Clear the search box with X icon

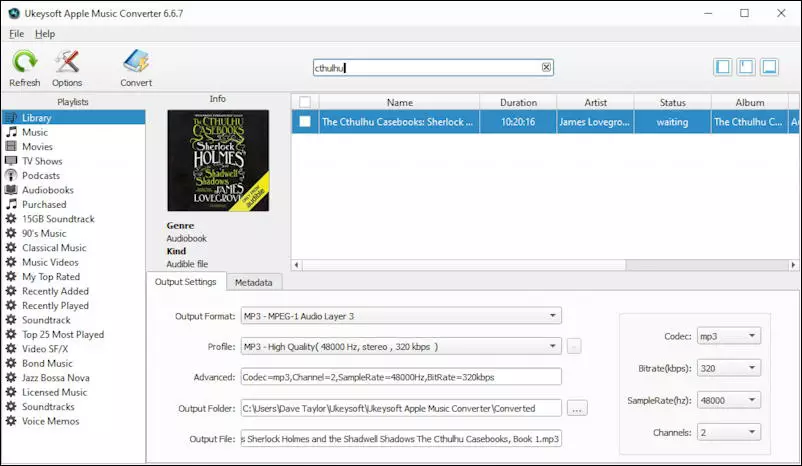(x=546, y=68)
